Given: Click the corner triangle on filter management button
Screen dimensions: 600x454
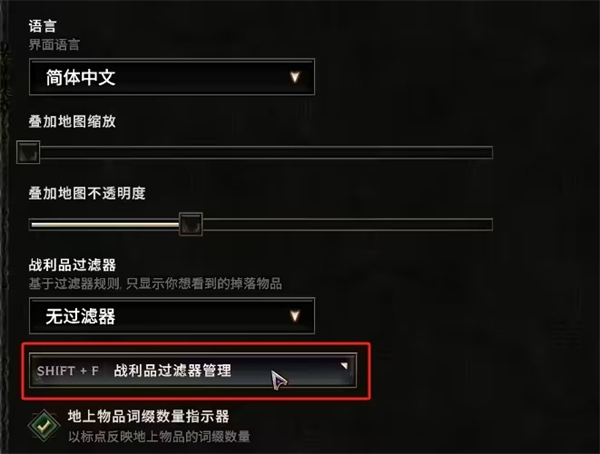Looking at the screenshot, I should [344, 366].
